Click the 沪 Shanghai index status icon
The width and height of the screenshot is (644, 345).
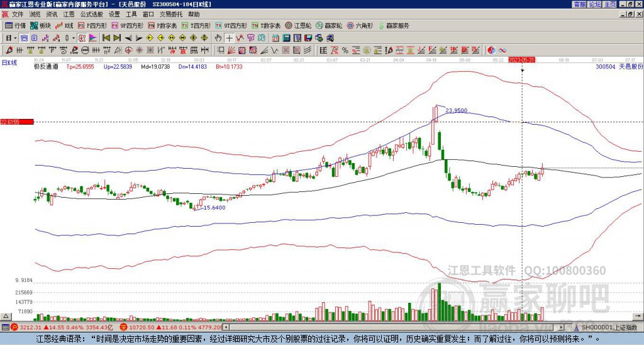tap(14, 327)
